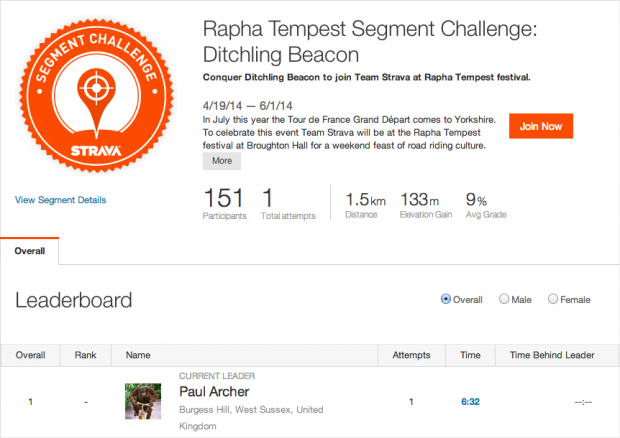Switch to the Overall tab
Image resolution: width=620 pixels, height=438 pixels.
[x=29, y=251]
